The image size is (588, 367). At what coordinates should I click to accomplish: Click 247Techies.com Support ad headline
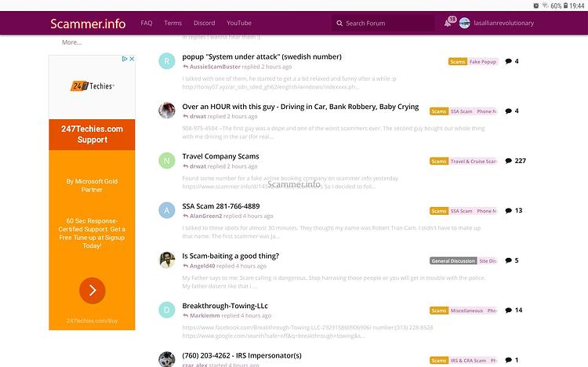click(x=93, y=134)
